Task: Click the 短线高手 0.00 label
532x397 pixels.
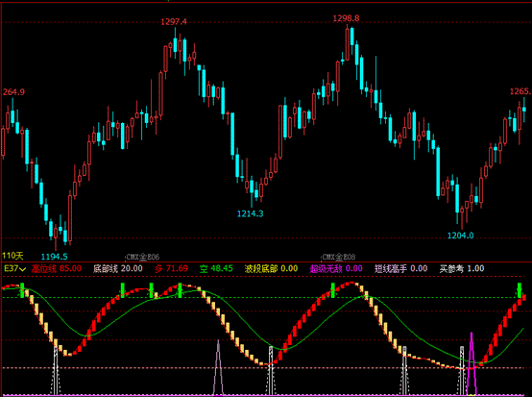Action: pyautogui.click(x=400, y=268)
